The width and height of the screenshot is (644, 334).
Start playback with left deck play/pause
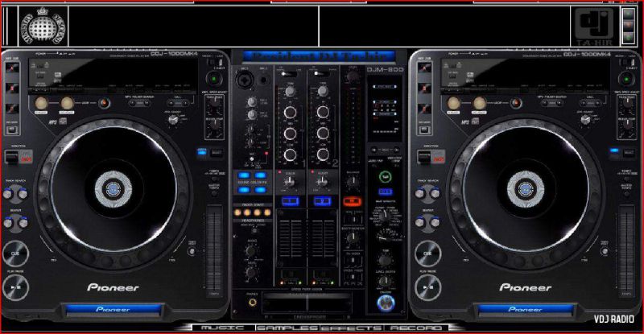coord(15,287)
